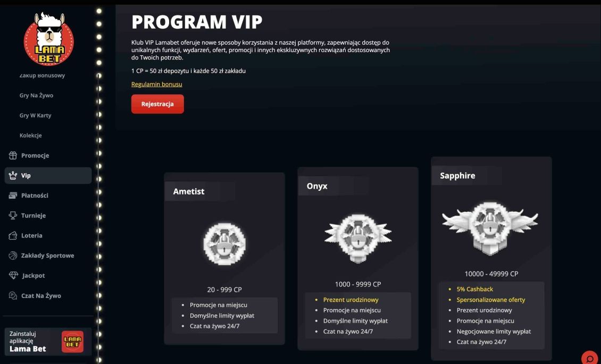Image resolution: width=601 pixels, height=364 pixels.
Task: Open the Jackpot icon
Action: pyautogui.click(x=13, y=275)
